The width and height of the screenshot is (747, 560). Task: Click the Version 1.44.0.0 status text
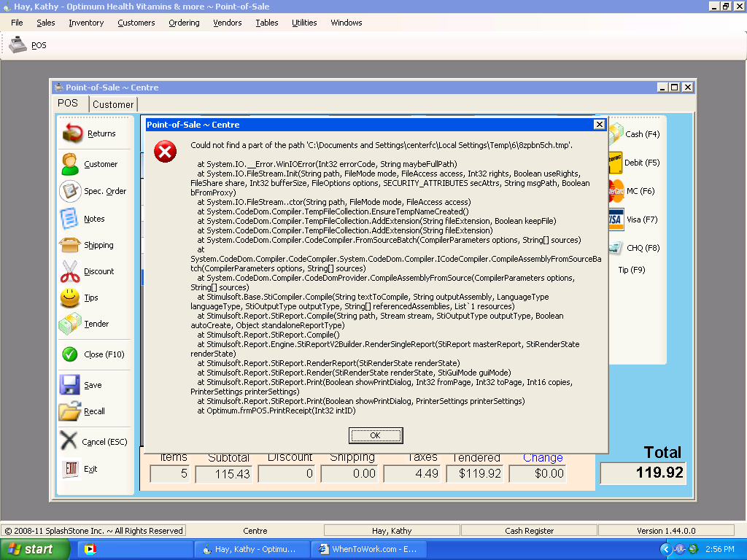point(666,531)
